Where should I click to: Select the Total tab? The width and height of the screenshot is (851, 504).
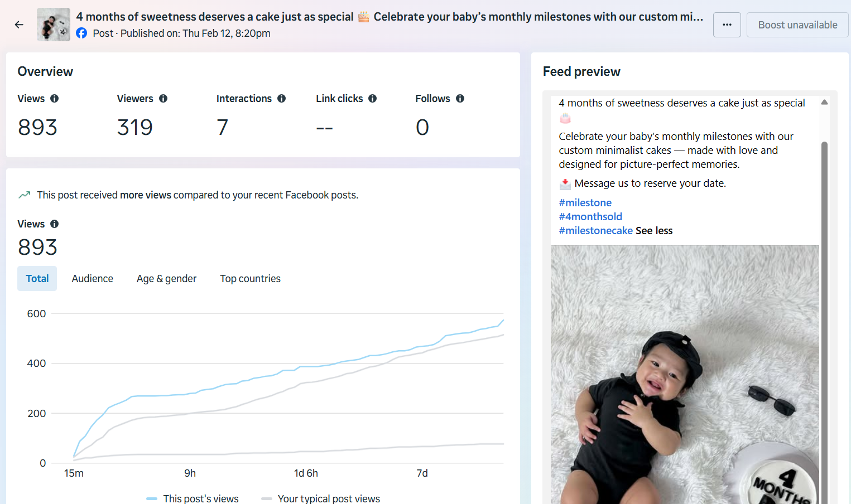(37, 279)
